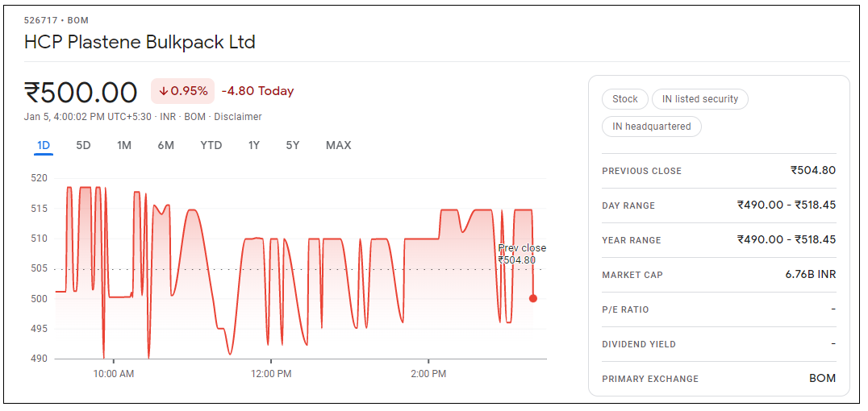This screenshot has width=868, height=411.
Task: Select the MAX time range
Action: point(338,146)
